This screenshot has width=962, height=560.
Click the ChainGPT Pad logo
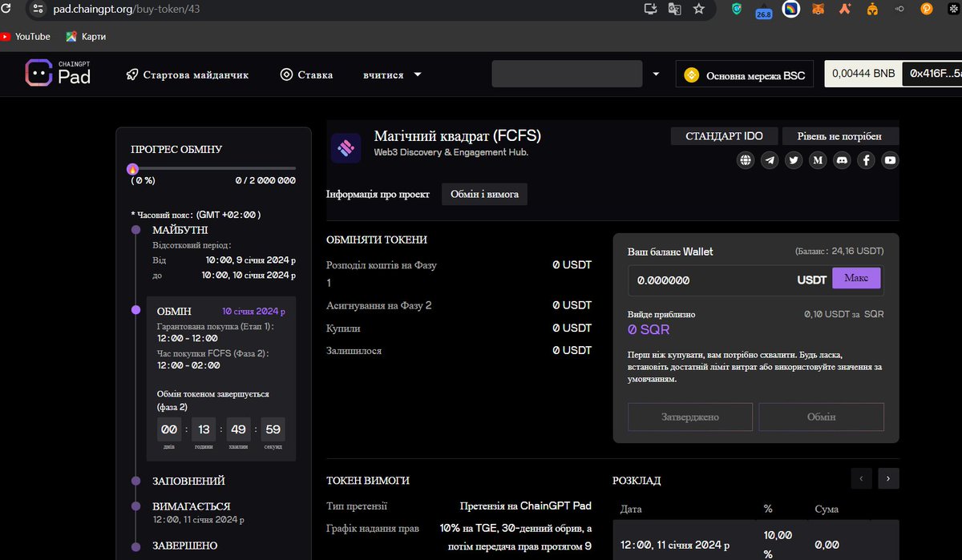click(58, 73)
